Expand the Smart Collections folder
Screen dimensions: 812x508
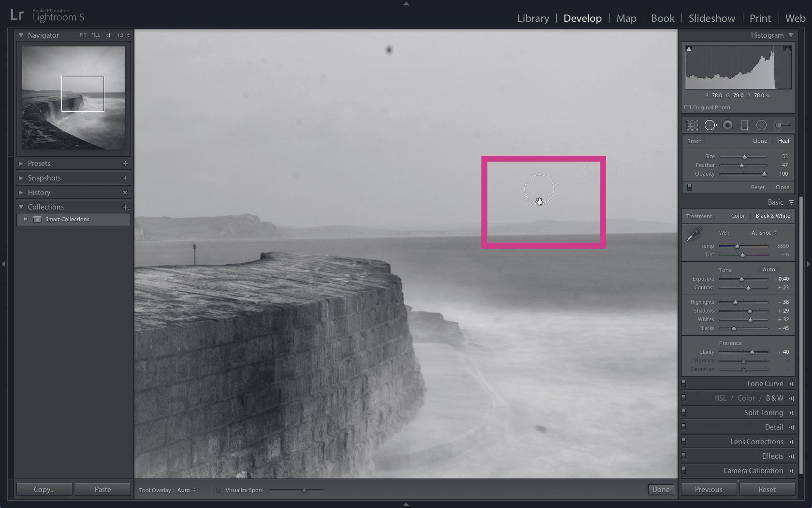(25, 219)
